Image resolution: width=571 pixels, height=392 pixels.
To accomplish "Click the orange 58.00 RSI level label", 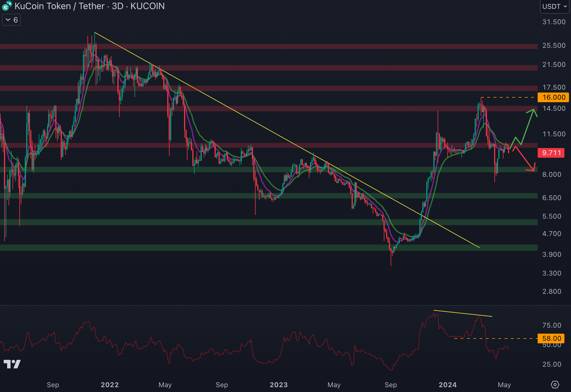I will point(551,338).
